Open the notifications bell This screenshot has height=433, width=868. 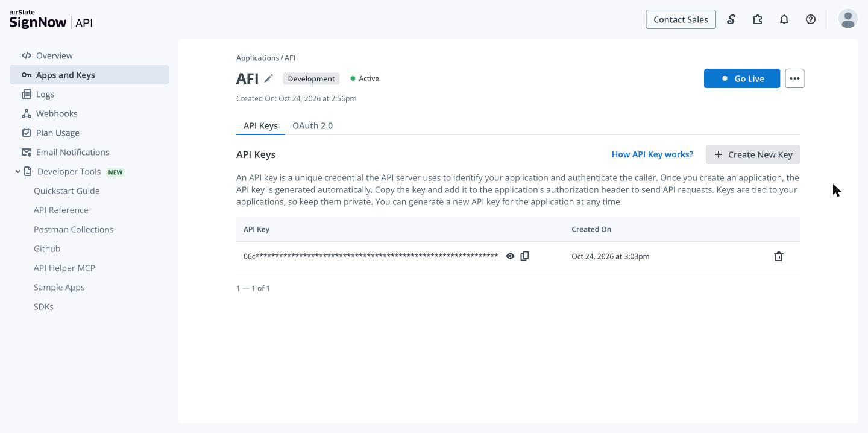tap(784, 19)
